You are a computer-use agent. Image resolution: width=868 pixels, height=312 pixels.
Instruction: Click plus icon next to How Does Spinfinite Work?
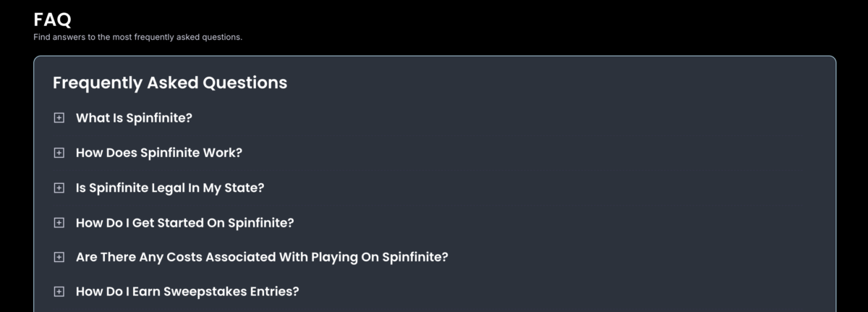point(59,153)
